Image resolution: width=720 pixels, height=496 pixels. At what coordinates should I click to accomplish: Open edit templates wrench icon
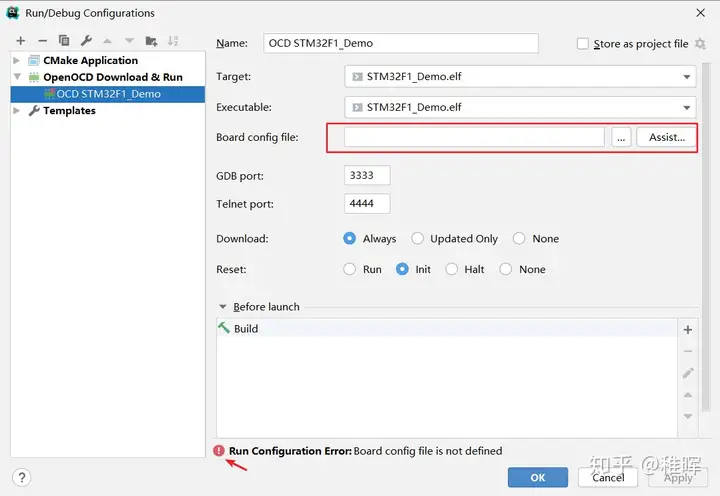[86, 40]
